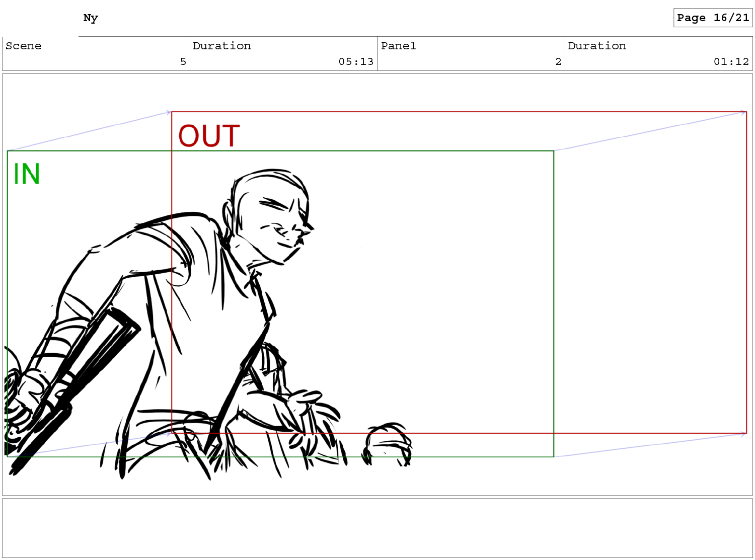Click the green IN camera label

click(27, 174)
